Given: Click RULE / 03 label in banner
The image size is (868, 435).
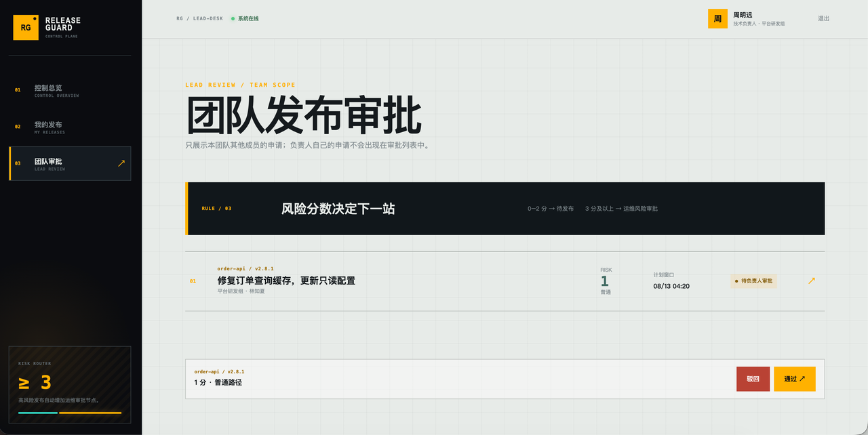Looking at the screenshot, I should point(216,209).
